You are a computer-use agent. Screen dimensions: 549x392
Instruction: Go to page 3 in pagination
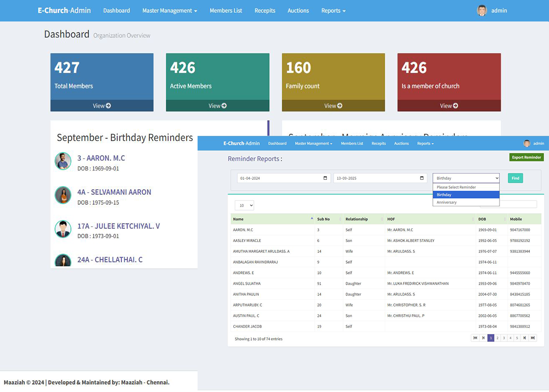503,338
